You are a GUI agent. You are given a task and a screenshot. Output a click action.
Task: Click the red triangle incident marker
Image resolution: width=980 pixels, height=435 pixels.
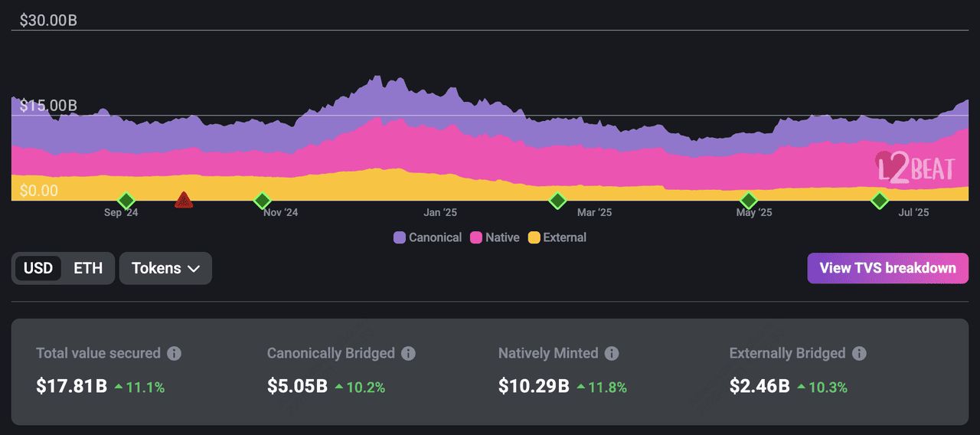pyautogui.click(x=183, y=201)
